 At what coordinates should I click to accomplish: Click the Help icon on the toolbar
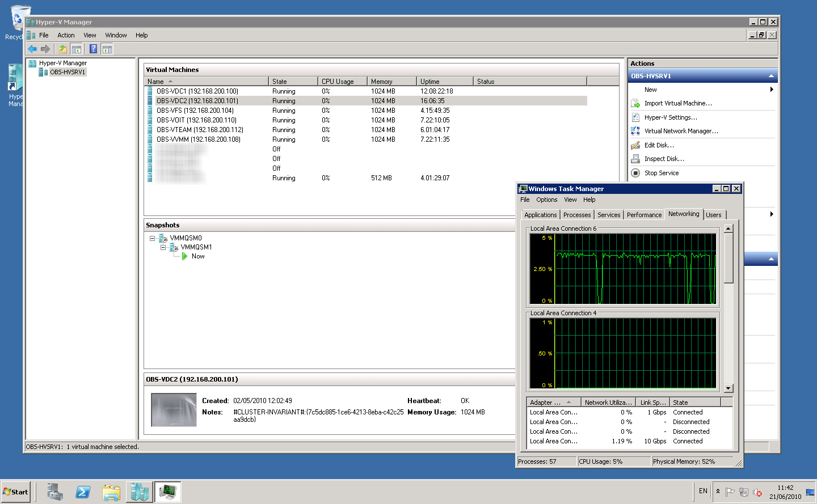point(92,49)
